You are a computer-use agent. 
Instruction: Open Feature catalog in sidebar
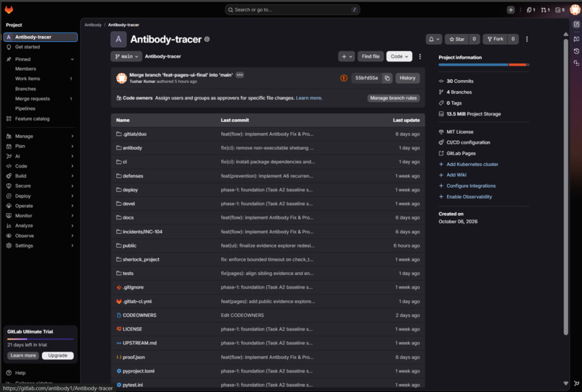tap(32, 119)
